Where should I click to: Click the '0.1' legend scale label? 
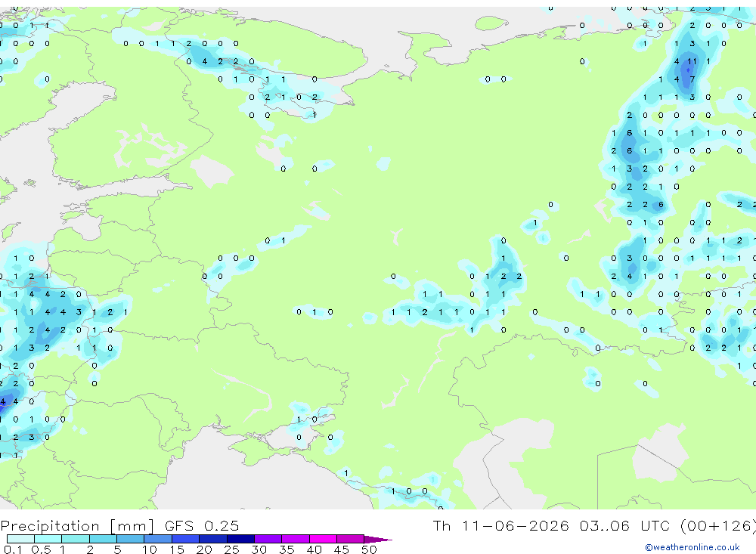coord(13,549)
